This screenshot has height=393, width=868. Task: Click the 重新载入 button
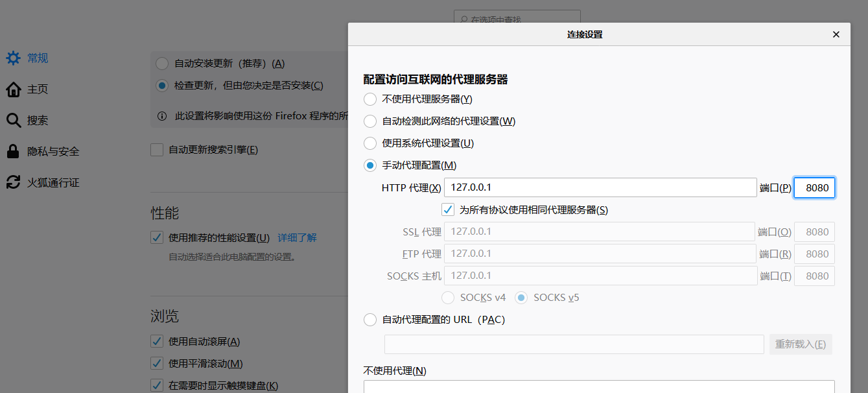tap(801, 344)
